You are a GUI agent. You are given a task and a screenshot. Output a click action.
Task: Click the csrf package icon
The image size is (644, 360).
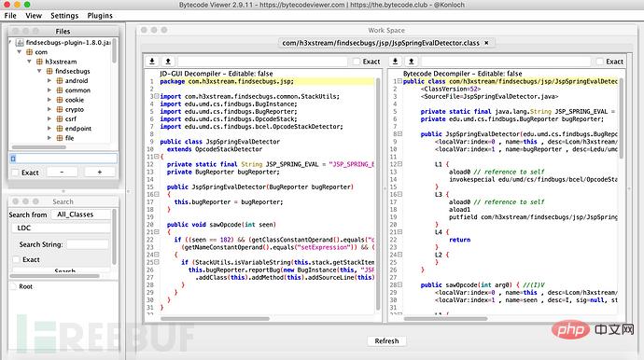click(x=60, y=118)
